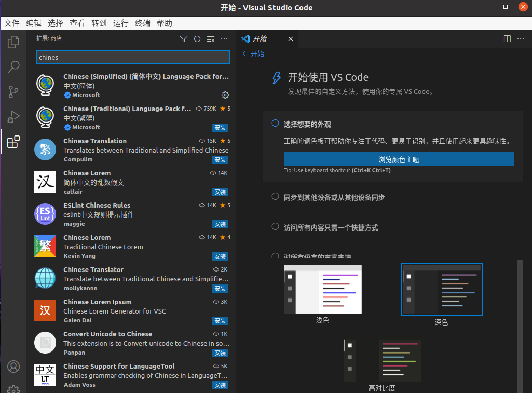Open Kevin Yang Chinese Lorem icon

tap(45, 246)
